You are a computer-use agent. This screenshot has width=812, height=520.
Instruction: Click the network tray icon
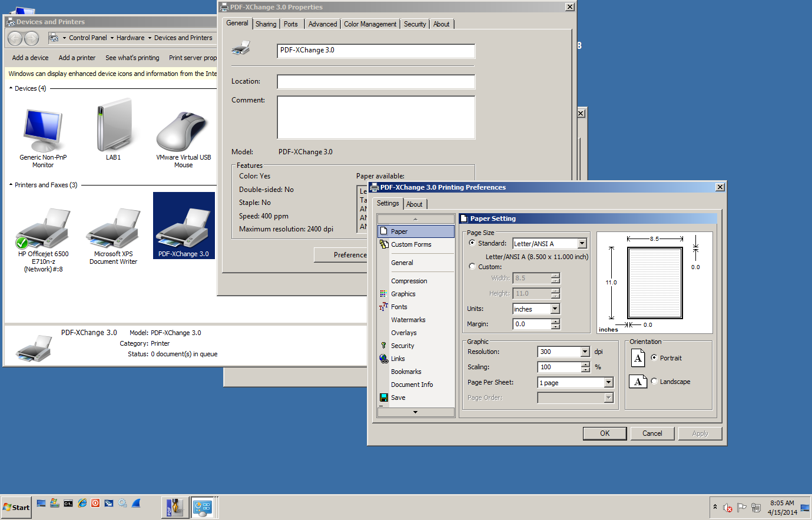click(757, 508)
